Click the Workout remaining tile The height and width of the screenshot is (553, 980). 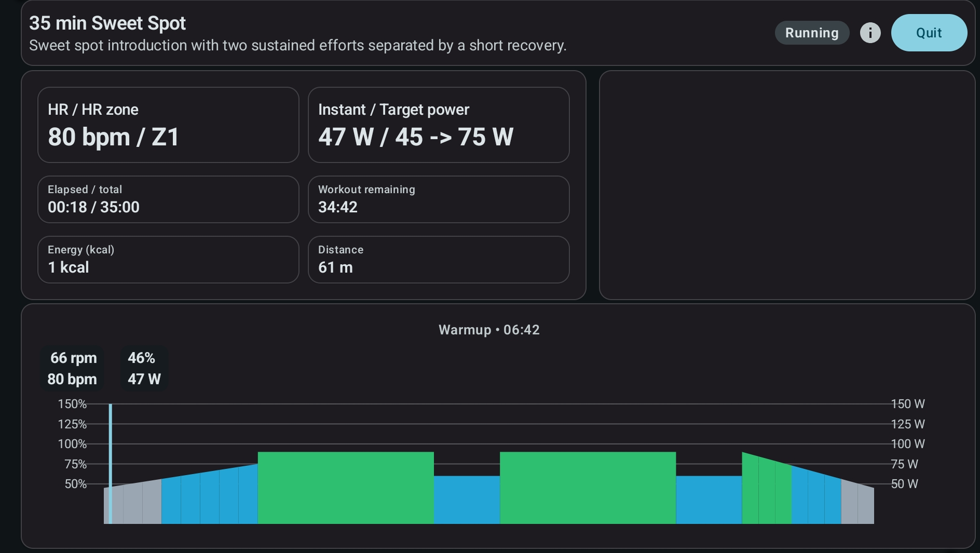click(x=439, y=199)
